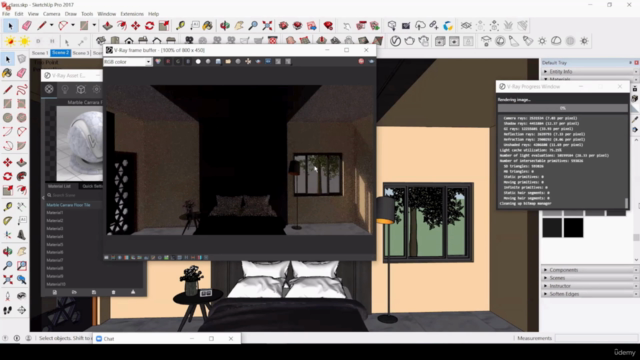Select the Zoom magnifier tool in top toolbar
Image resolution: width=640 pixels, height=360 pixels.
click(x=253, y=26)
